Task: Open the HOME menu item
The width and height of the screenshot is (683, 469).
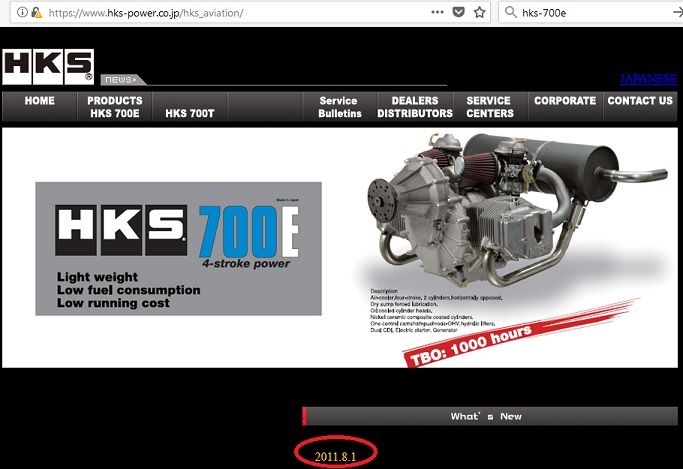Action: (40, 101)
